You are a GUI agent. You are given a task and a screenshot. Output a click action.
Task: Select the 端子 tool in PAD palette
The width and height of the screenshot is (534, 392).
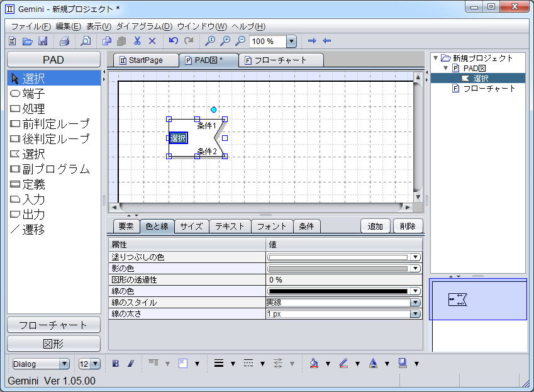[x=54, y=93]
